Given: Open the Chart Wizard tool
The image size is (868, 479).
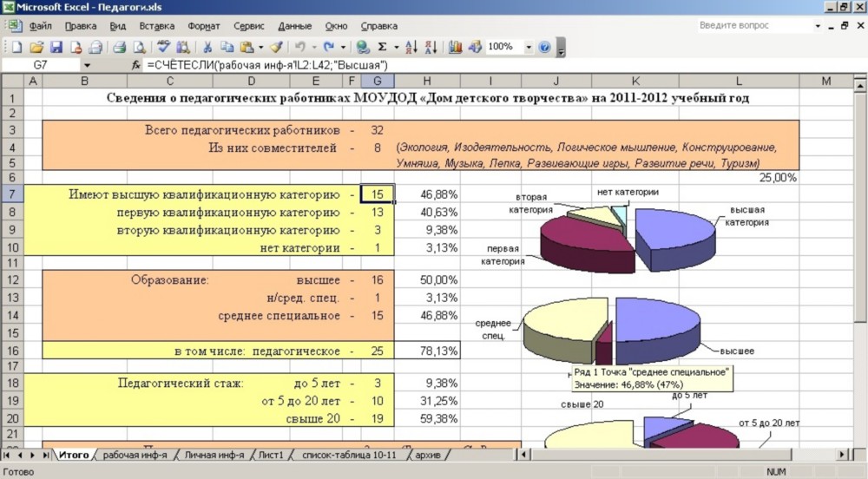Looking at the screenshot, I should tap(455, 47).
